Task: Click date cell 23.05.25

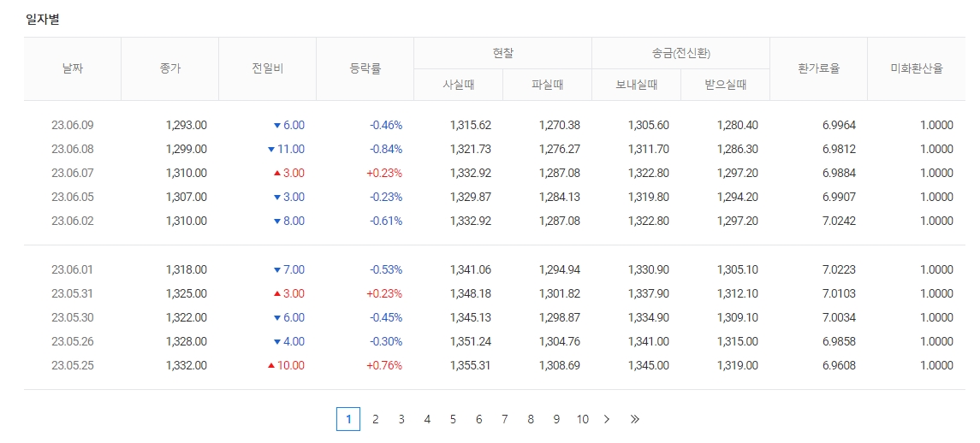Action: coord(73,365)
